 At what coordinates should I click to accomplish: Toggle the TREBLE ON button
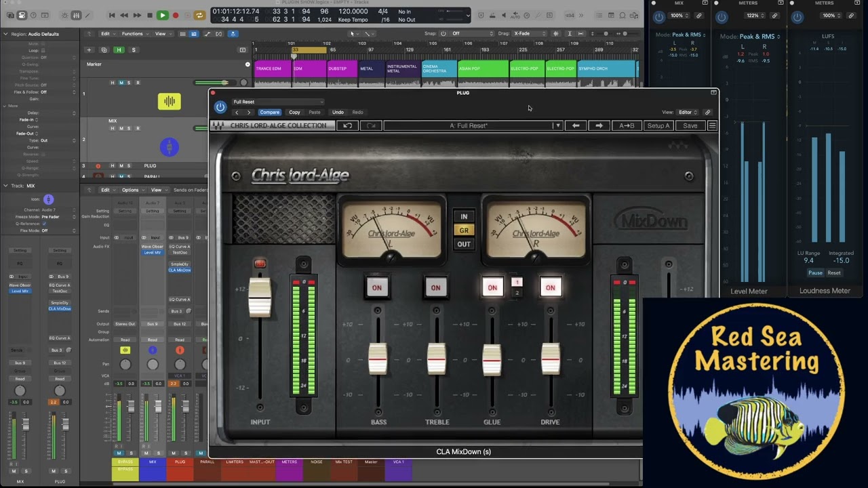[x=435, y=287]
